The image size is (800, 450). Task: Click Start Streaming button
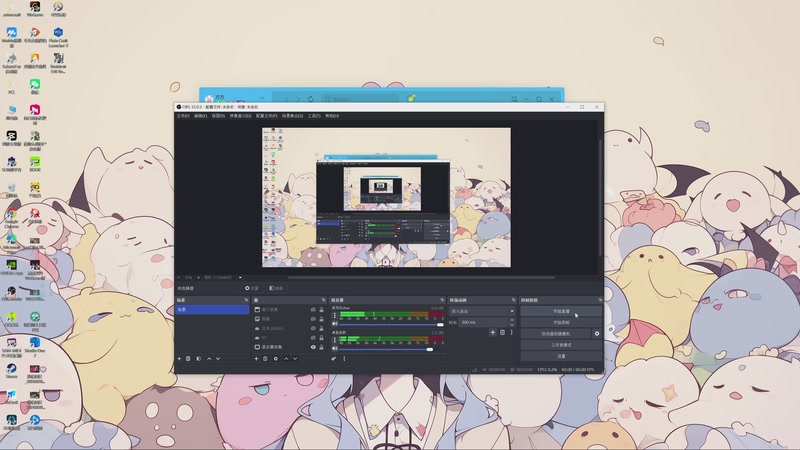pos(561,311)
